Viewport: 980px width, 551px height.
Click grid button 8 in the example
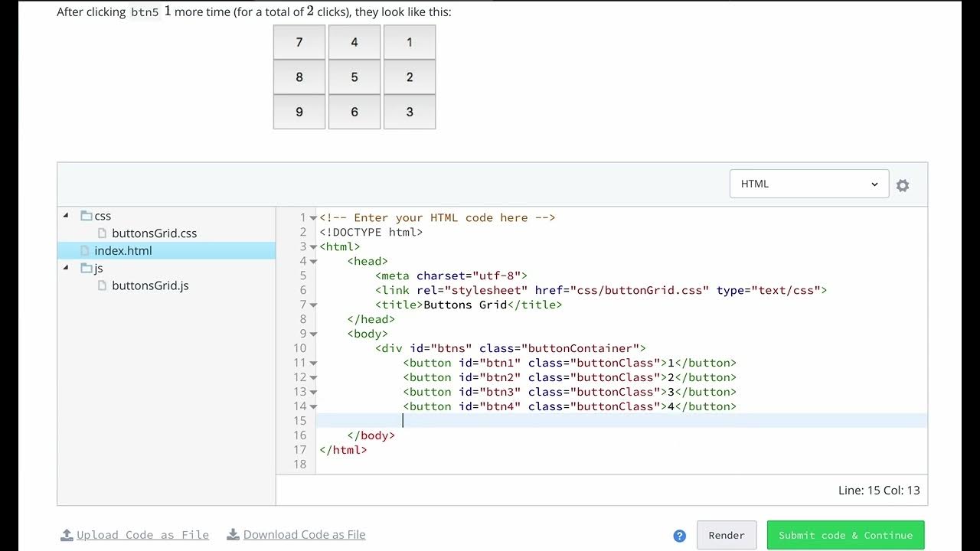pyautogui.click(x=299, y=77)
